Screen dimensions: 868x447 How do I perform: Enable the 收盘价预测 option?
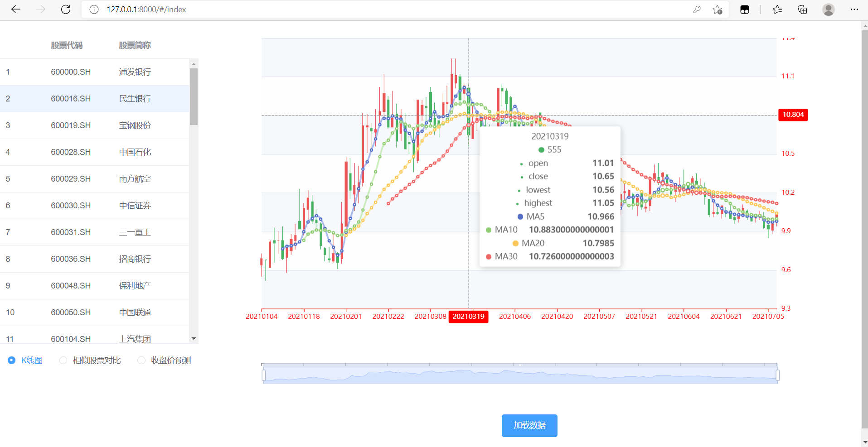(x=141, y=360)
